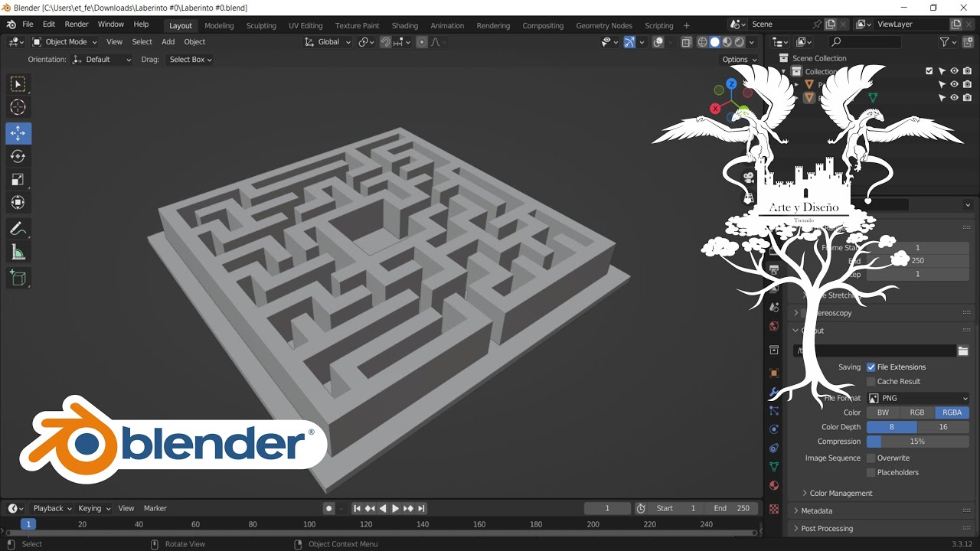Screen dimensions: 980x551
Task: Select the BW color mode button
Action: pyautogui.click(x=883, y=412)
